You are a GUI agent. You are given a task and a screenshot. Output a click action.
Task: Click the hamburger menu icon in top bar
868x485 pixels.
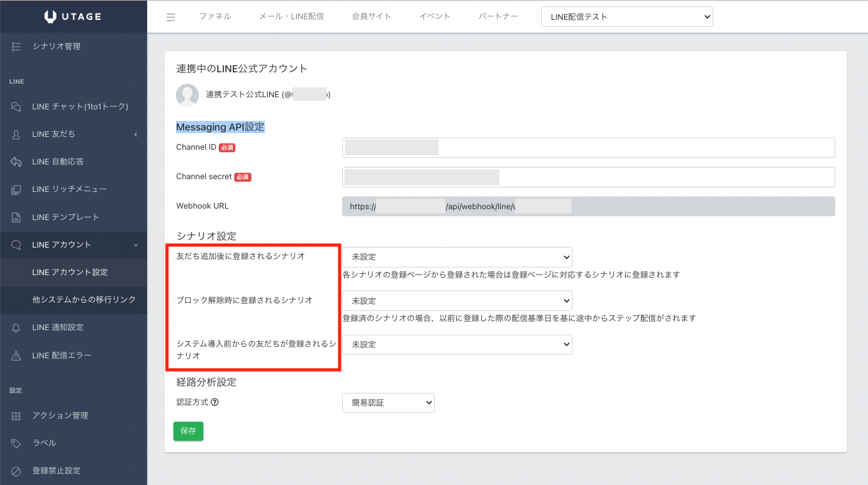171,17
